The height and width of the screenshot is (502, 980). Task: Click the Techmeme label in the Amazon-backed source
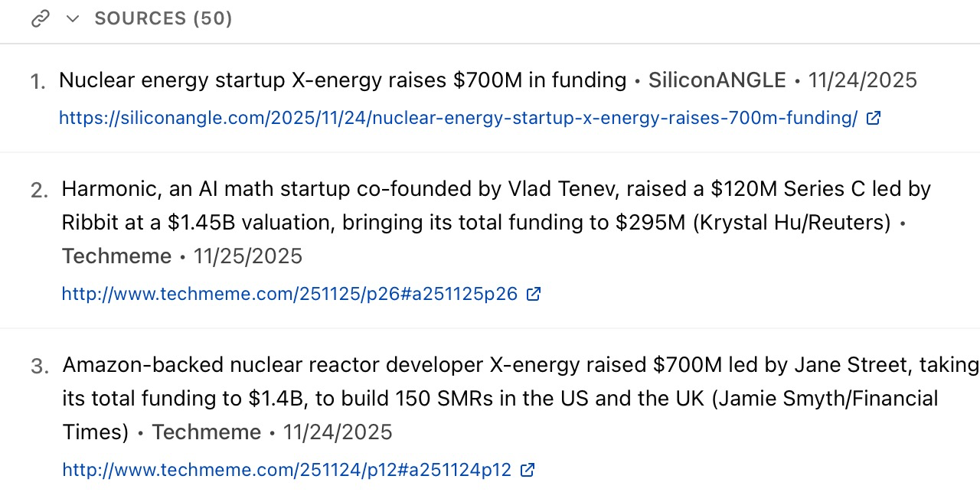(x=206, y=432)
